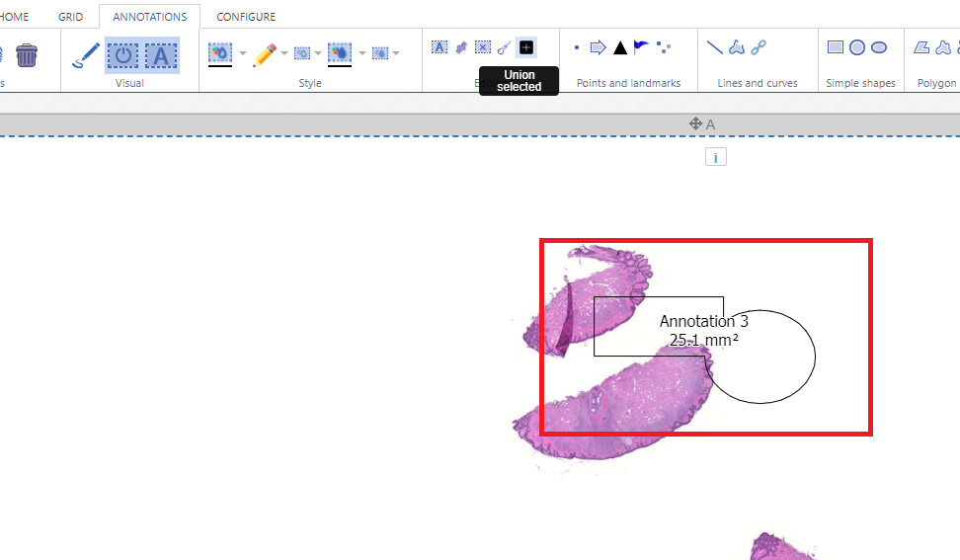This screenshot has width=960, height=560.
Task: Click the trash can delete icon
Action: 27,55
